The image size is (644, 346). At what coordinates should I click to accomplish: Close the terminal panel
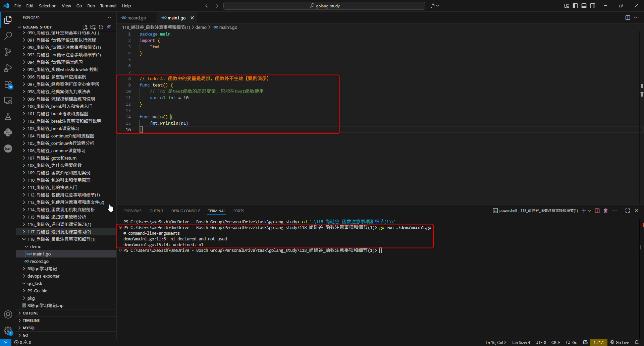point(636,211)
